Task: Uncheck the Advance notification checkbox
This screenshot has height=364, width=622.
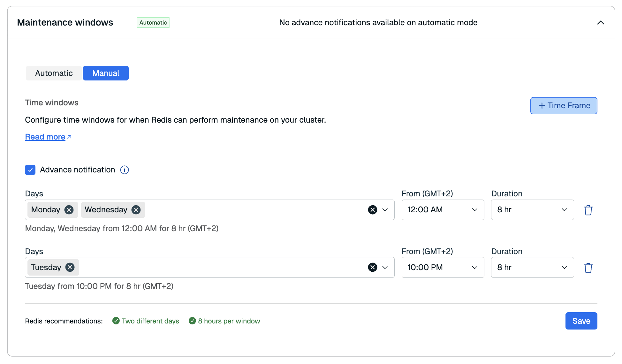Action: (x=30, y=170)
